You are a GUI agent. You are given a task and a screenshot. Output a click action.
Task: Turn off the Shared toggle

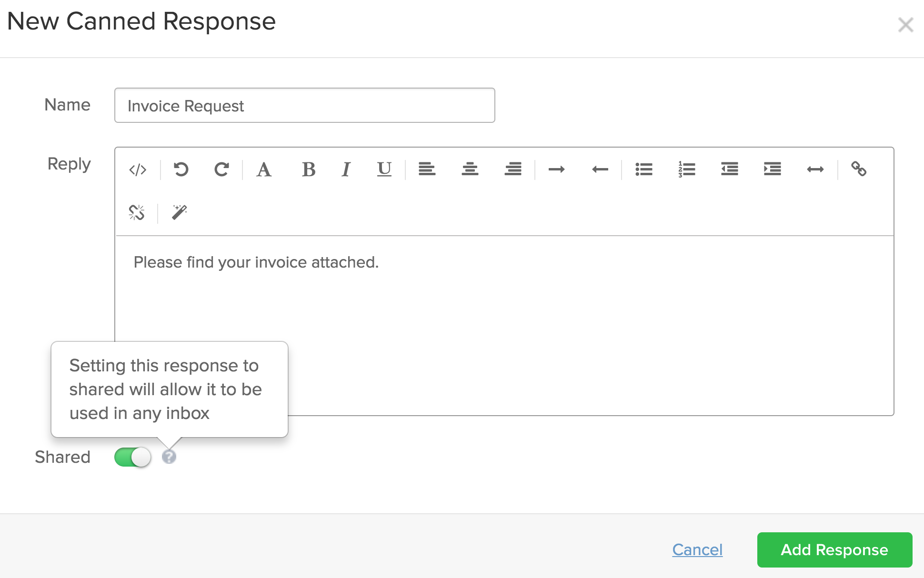click(132, 457)
